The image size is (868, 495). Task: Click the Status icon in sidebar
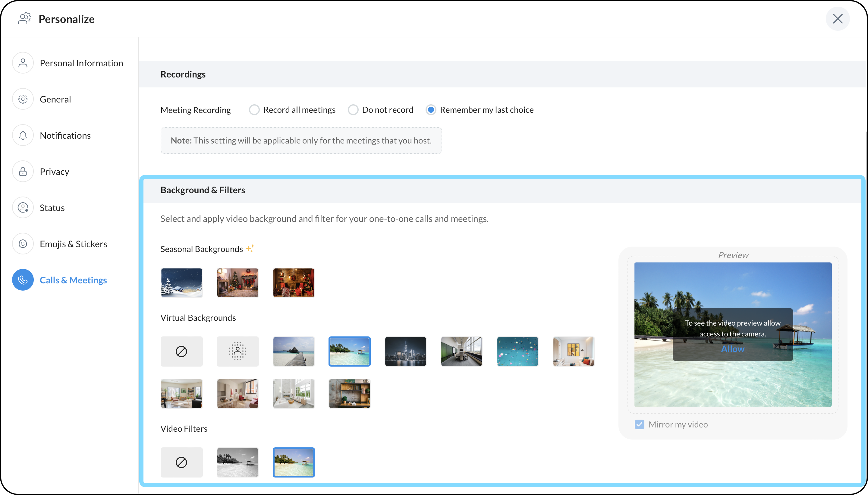pyautogui.click(x=23, y=207)
